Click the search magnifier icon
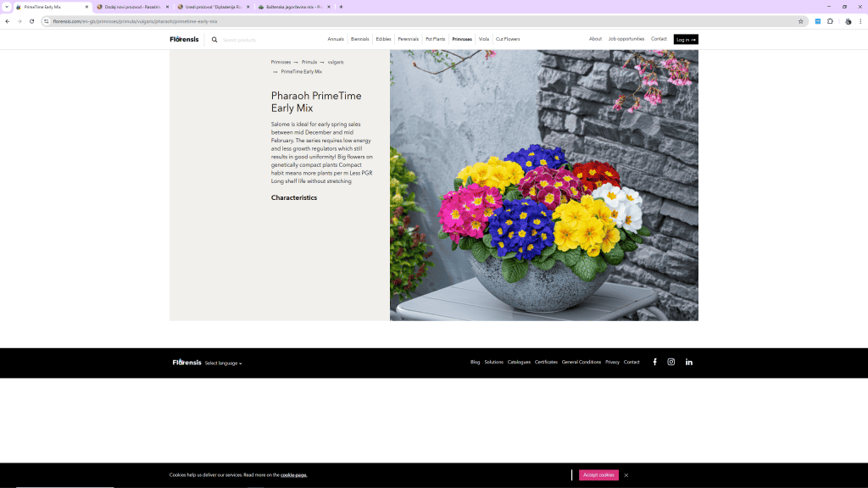This screenshot has height=488, width=868. tap(214, 40)
